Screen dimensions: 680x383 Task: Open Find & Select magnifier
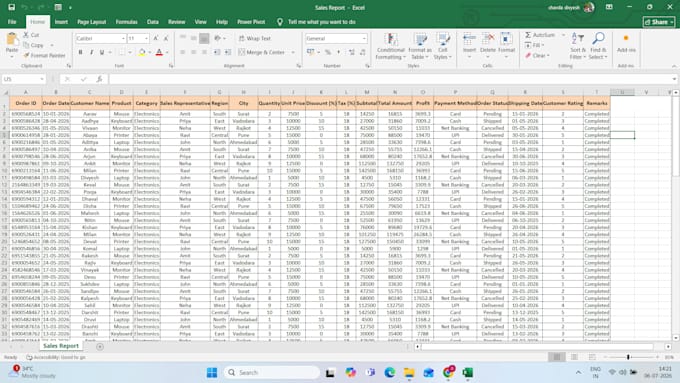click(x=598, y=46)
